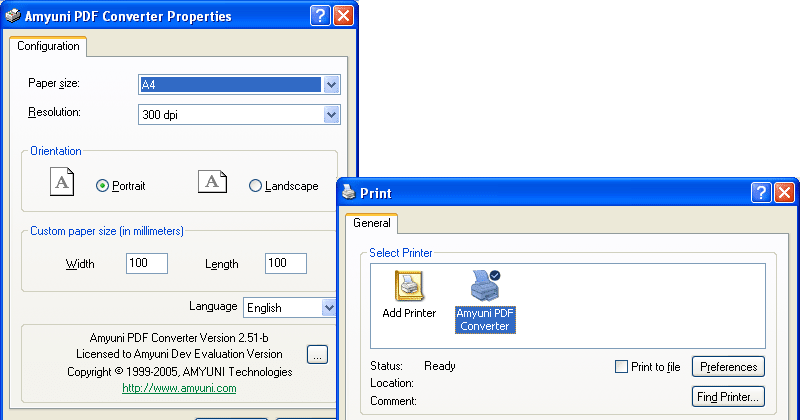
Task: Open the Paper size dropdown arrow
Action: [x=331, y=85]
